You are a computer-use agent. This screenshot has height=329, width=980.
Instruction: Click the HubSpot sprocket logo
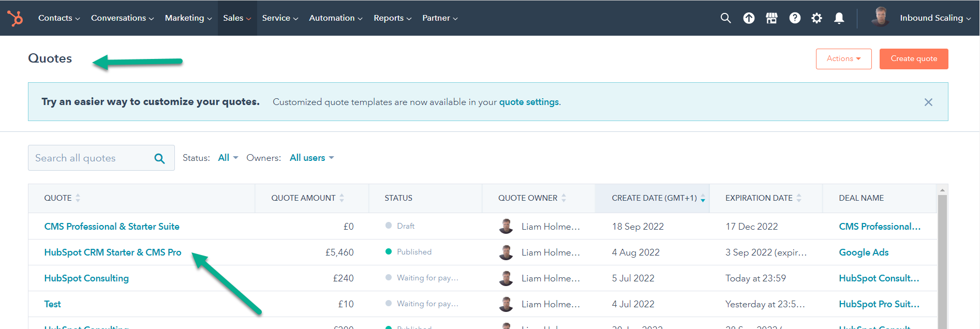click(16, 18)
